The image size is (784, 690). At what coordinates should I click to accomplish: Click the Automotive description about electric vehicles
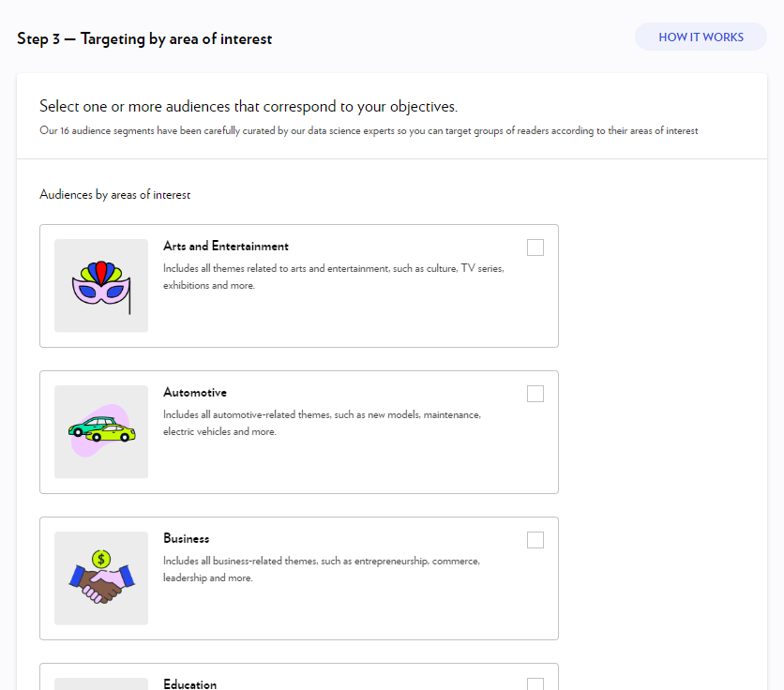pos(322,423)
